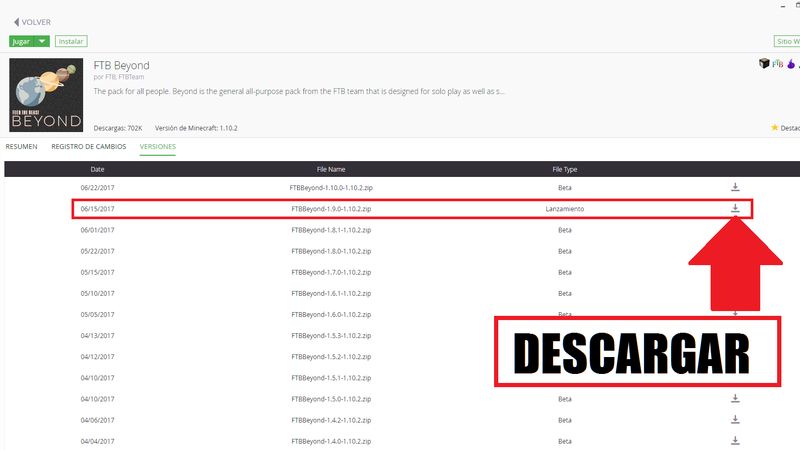
Task: Click the 06/15/2017 date cell
Action: (97, 209)
